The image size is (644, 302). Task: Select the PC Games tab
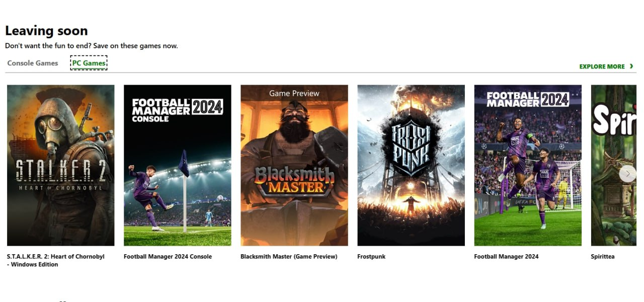pyautogui.click(x=89, y=63)
